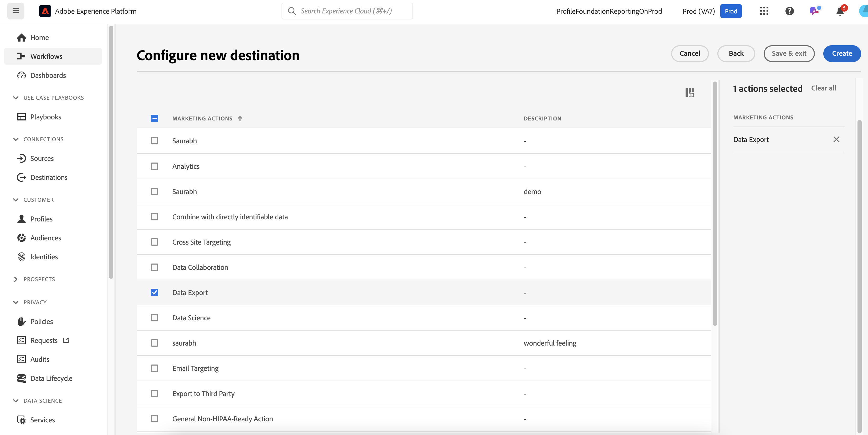Click the Create button
This screenshot has width=868, height=435.
click(x=841, y=53)
